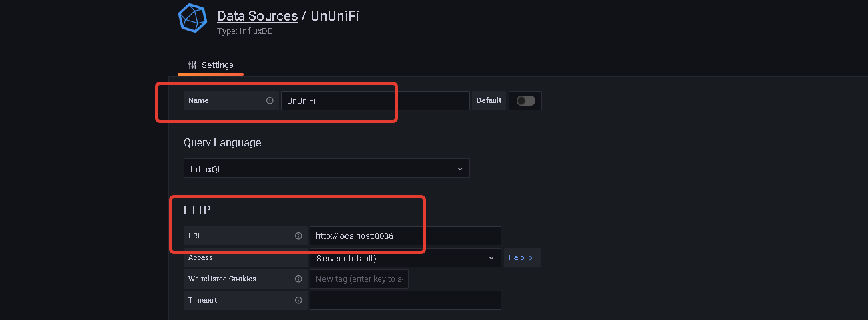Click the URL field with http://localhost:8086
868x320 pixels.
click(405, 236)
